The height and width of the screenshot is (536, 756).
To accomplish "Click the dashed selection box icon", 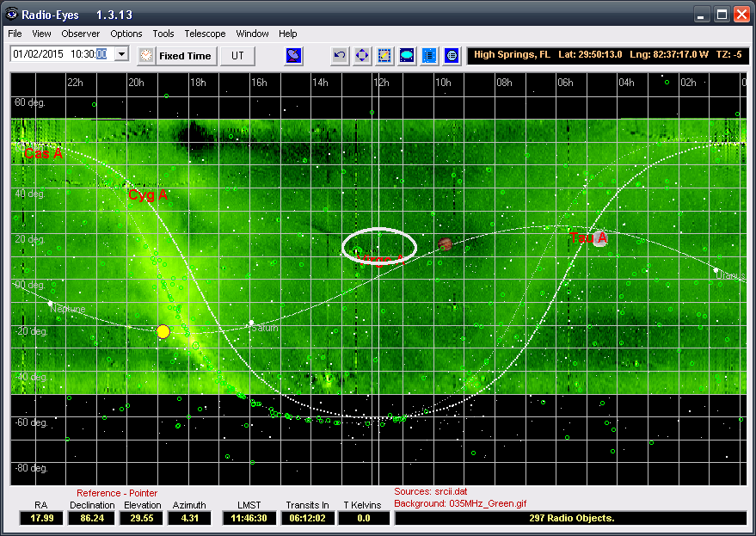I will point(384,55).
